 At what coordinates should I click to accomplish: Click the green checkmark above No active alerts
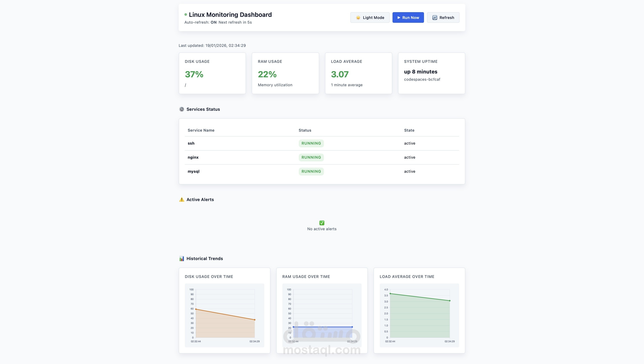tap(322, 223)
